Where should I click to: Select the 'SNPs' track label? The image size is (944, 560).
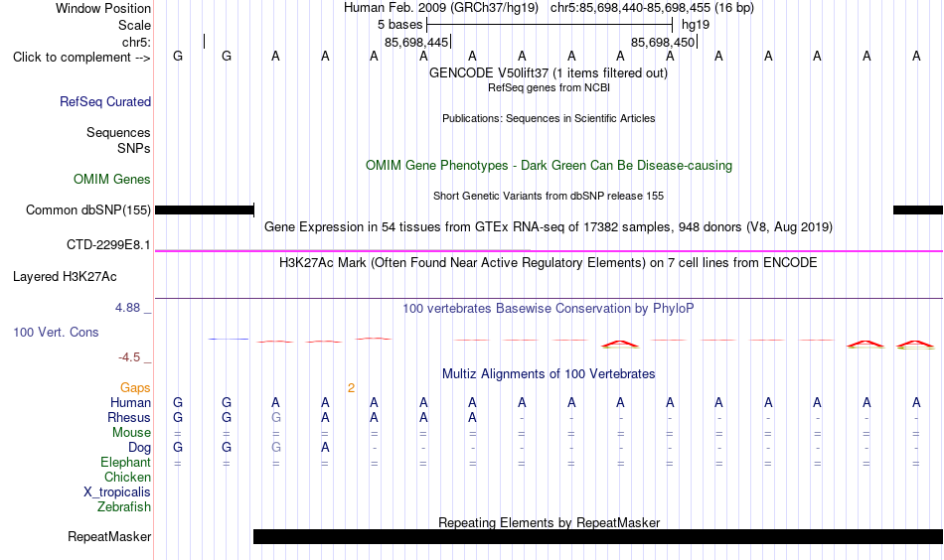134,148
